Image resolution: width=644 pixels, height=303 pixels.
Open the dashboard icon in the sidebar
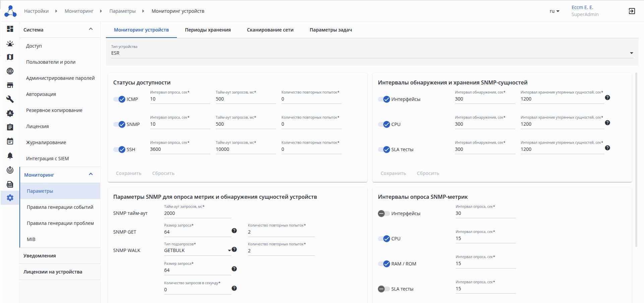pos(10,29)
